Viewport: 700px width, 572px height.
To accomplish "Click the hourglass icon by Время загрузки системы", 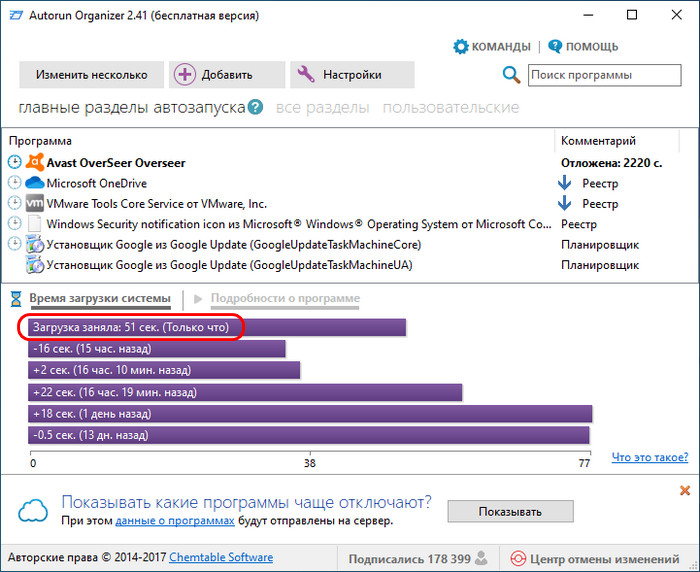I will (x=16, y=299).
